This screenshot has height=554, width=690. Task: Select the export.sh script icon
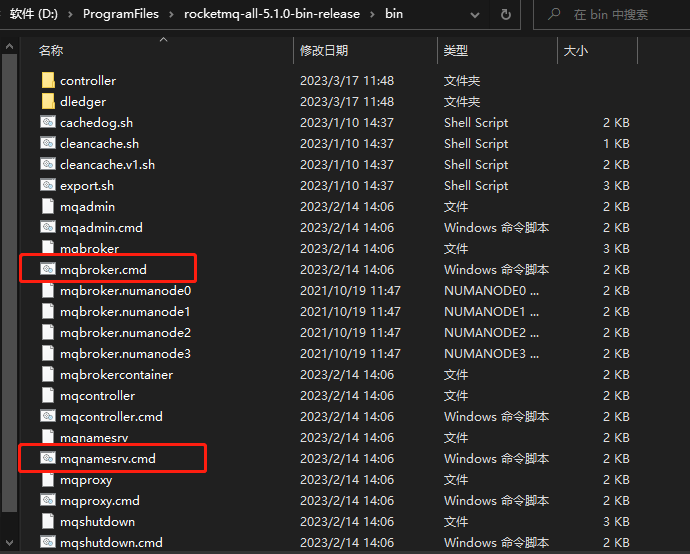(48, 185)
